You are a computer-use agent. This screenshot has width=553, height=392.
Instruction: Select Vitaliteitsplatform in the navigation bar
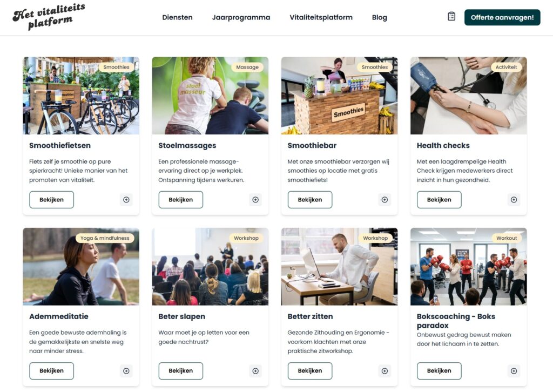tap(321, 17)
